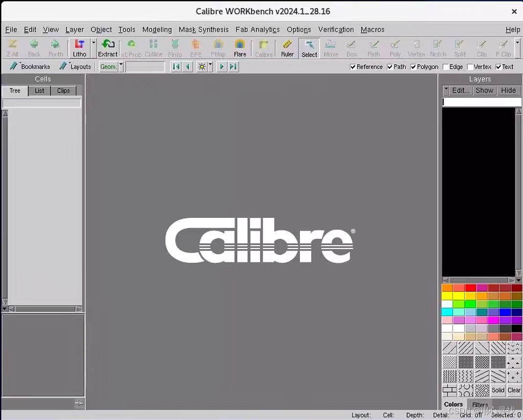This screenshot has width=523, height=420.
Task: Click the Calibre toolbar icon
Action: click(x=264, y=48)
